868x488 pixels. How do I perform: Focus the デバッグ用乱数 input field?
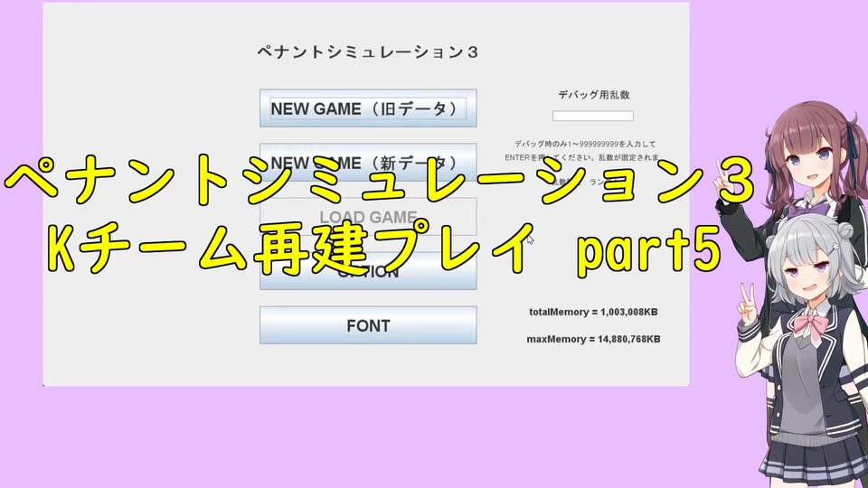tap(593, 116)
